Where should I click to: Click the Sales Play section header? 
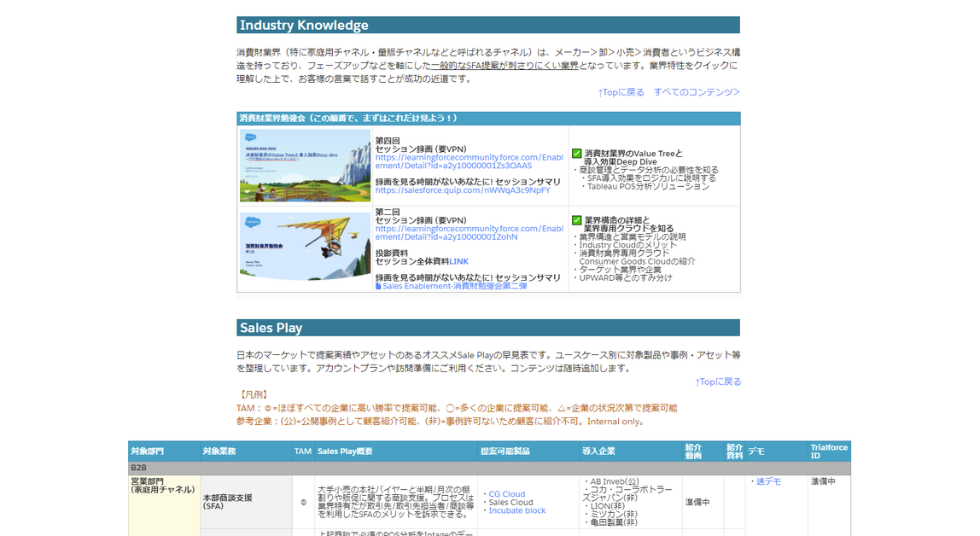click(488, 328)
